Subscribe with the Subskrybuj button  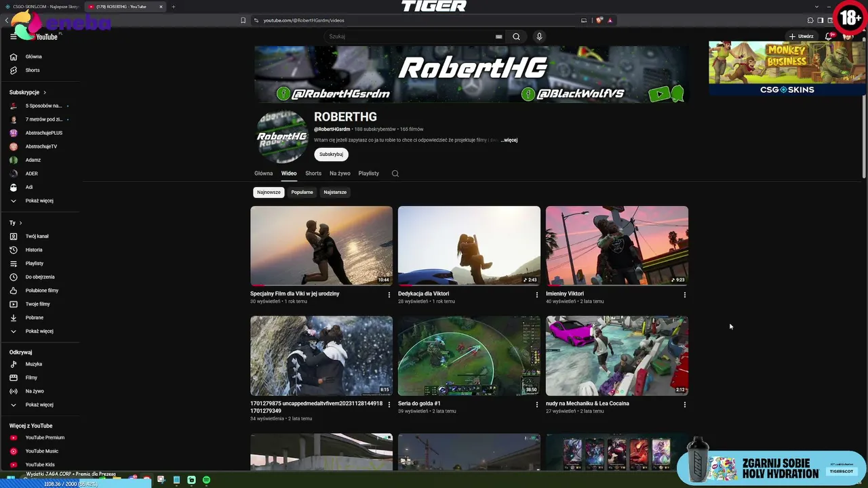tap(331, 155)
